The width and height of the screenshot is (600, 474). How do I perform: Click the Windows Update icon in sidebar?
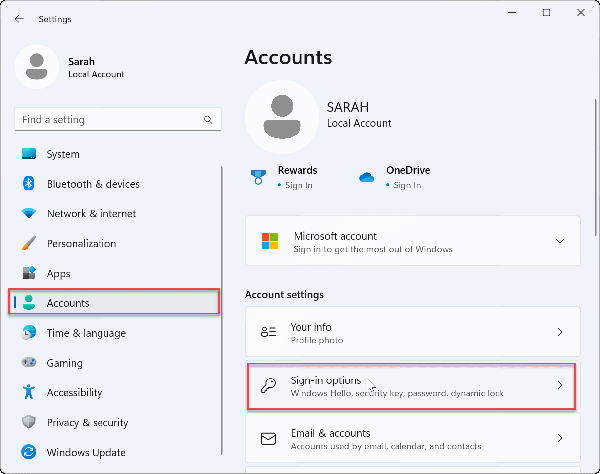28,452
